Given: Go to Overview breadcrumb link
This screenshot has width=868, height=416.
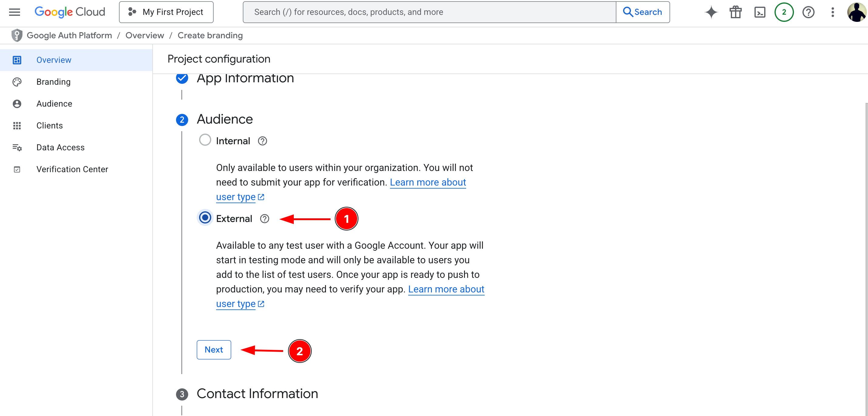Looking at the screenshot, I should [x=144, y=36].
